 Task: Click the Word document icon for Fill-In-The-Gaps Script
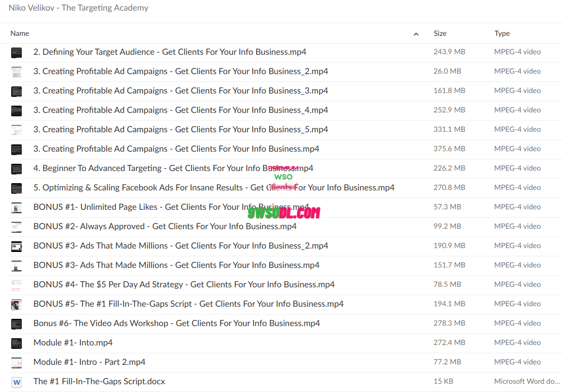click(16, 382)
